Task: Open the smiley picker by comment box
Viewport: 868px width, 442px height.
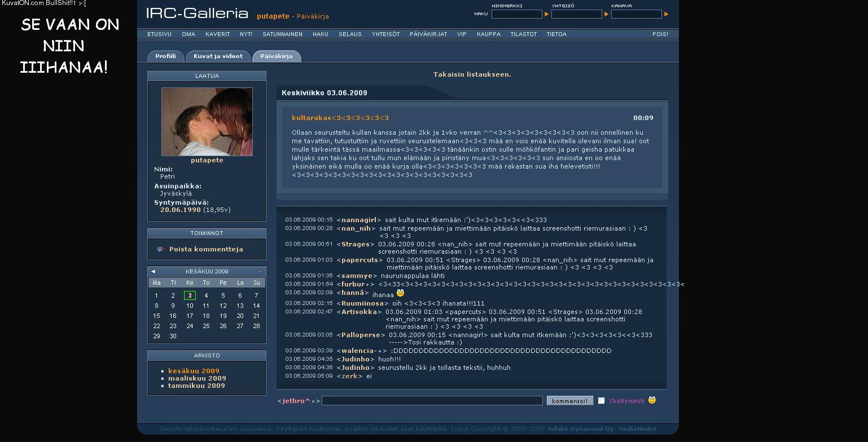Action: pos(652,400)
